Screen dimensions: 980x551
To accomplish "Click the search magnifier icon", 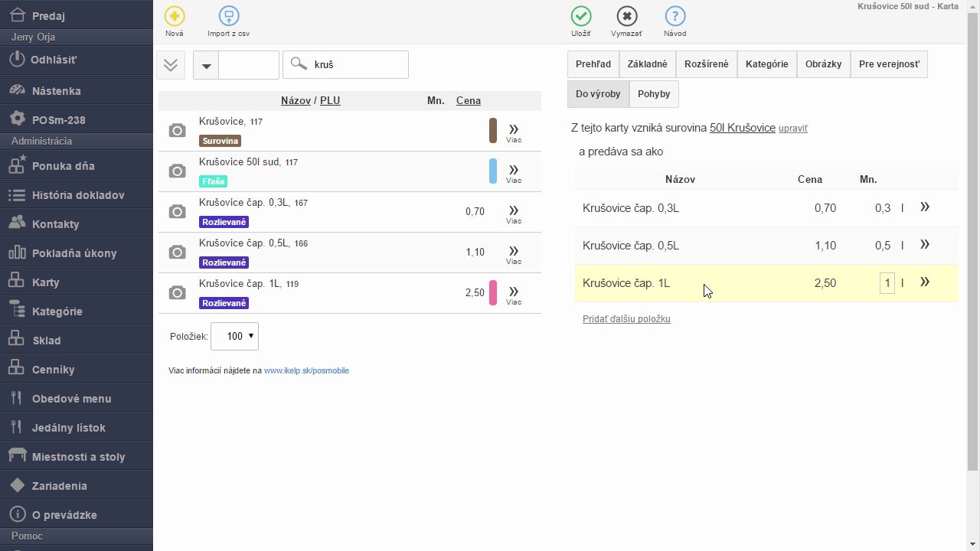I will 299,64.
